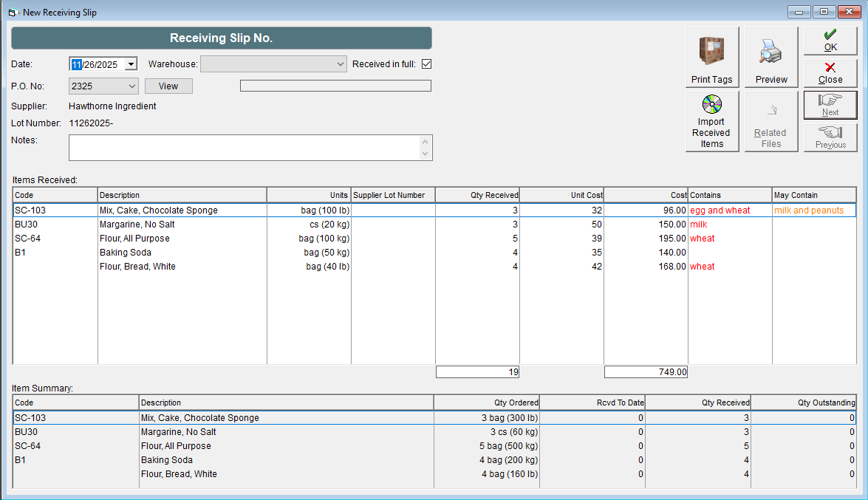Click the View button for purchase order
Screen dimensions: 868x500
click(168, 86)
